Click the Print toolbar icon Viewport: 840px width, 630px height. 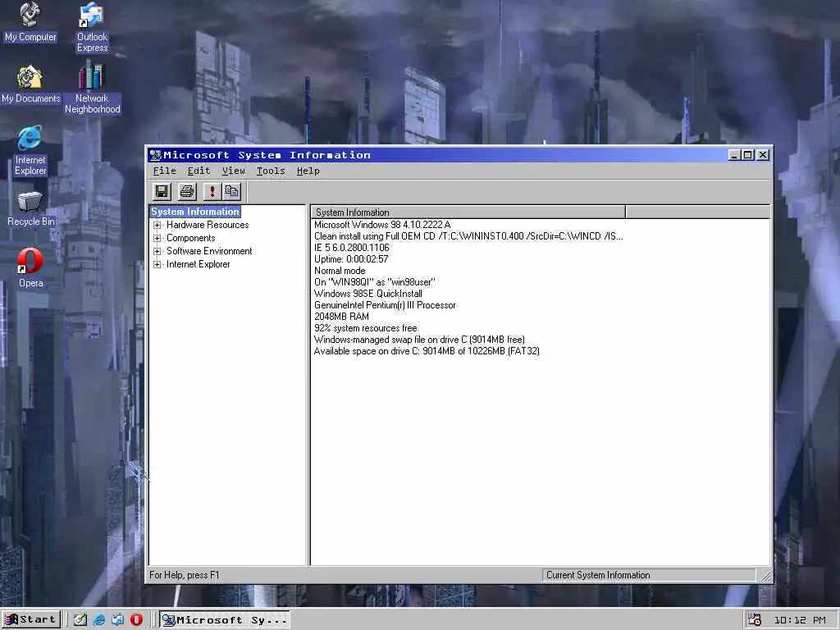pos(187,191)
